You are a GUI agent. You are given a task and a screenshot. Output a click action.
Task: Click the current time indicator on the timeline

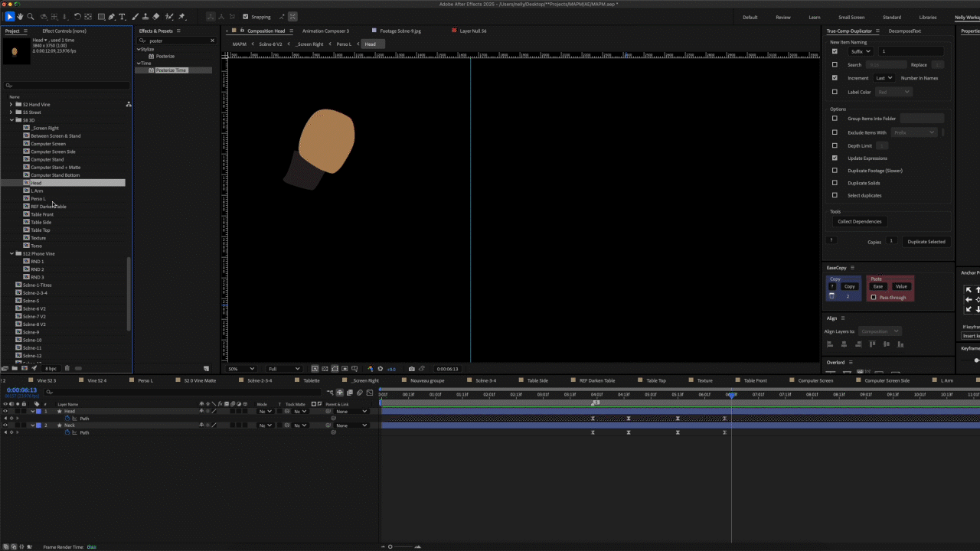[x=731, y=395]
